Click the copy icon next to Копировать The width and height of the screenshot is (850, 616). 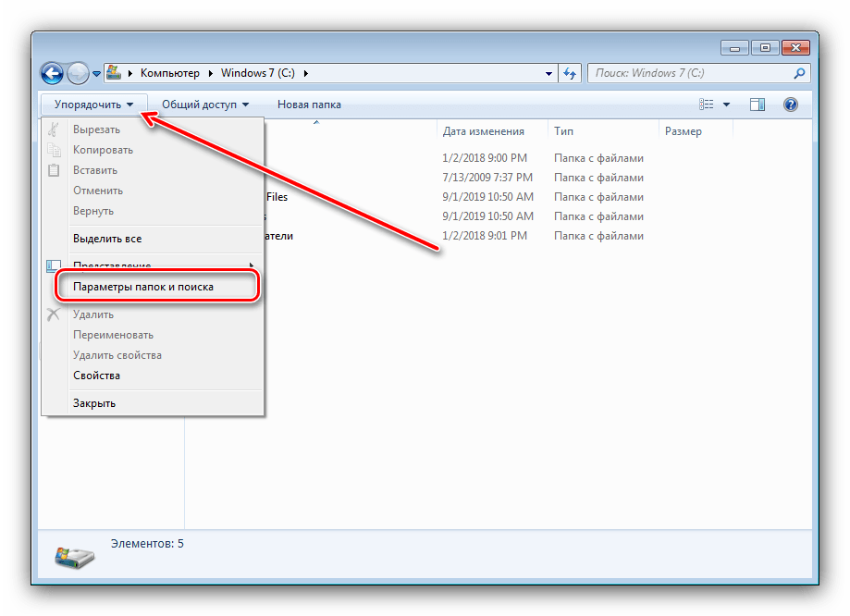coord(53,149)
